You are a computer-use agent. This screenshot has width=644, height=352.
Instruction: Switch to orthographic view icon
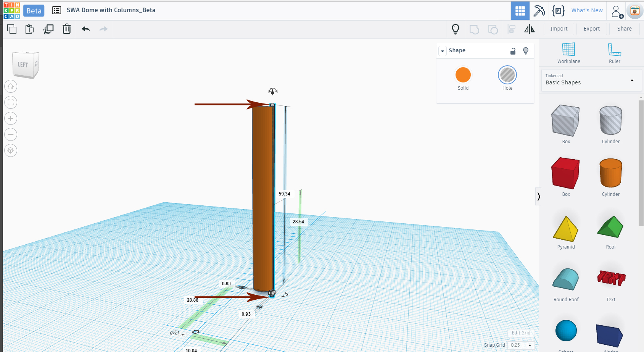click(11, 150)
